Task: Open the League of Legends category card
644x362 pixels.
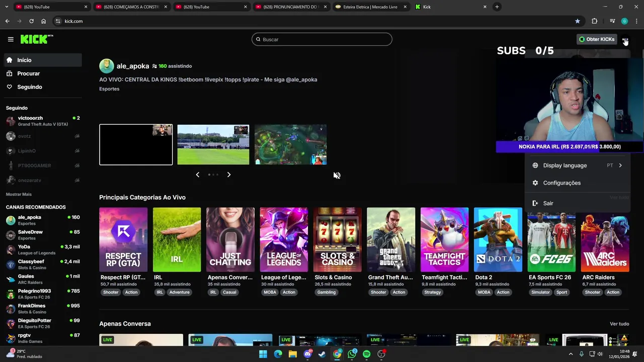Action: click(284, 240)
